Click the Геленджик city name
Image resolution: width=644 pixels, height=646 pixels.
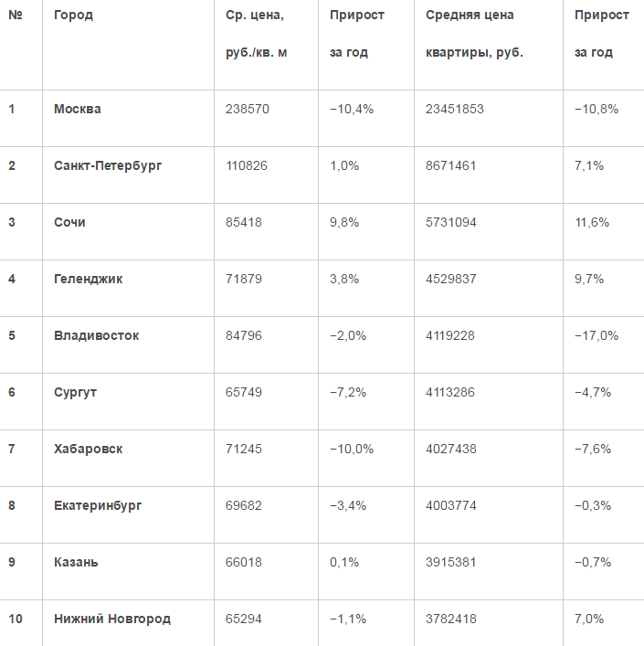(x=88, y=280)
